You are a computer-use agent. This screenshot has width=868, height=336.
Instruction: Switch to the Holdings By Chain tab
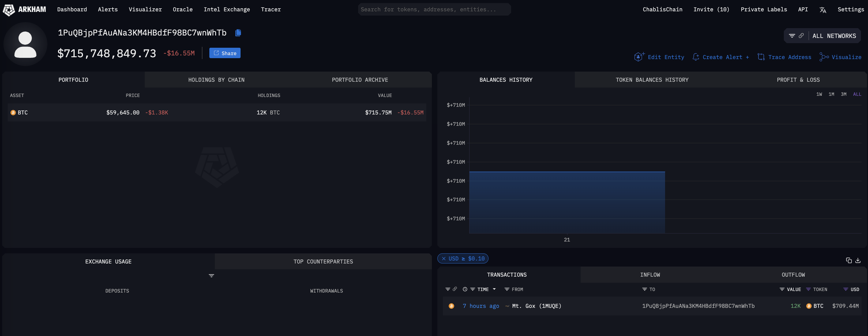[216, 80]
